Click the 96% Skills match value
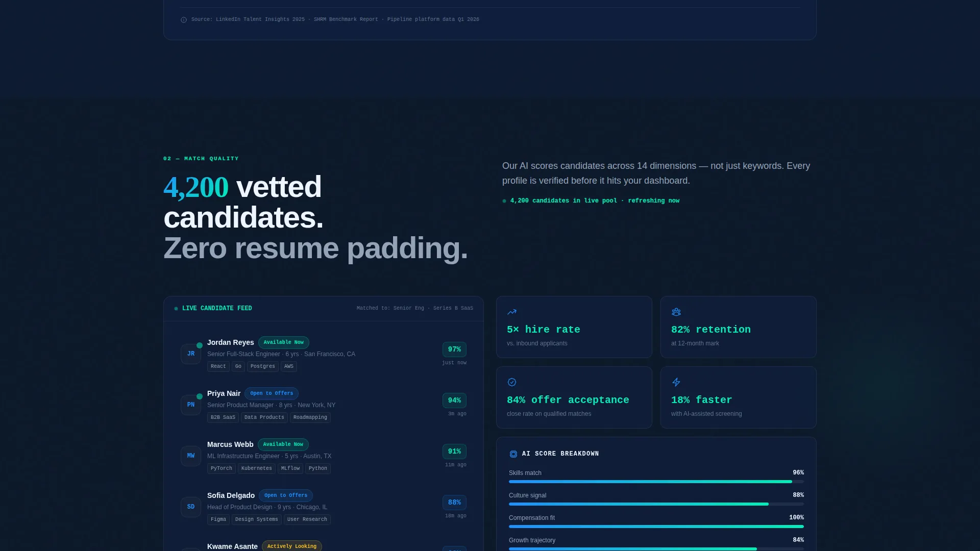 pos(798,473)
